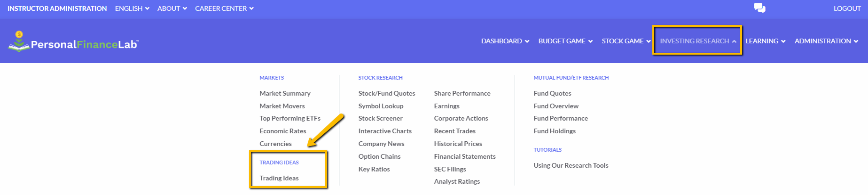The height and width of the screenshot is (195, 868).
Task: Open the LEARNING menu
Action: (x=765, y=41)
